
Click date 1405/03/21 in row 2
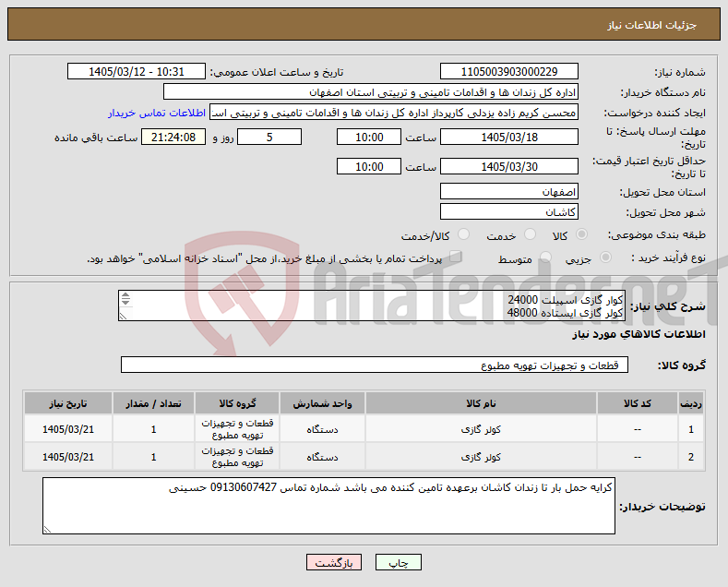tap(68, 457)
